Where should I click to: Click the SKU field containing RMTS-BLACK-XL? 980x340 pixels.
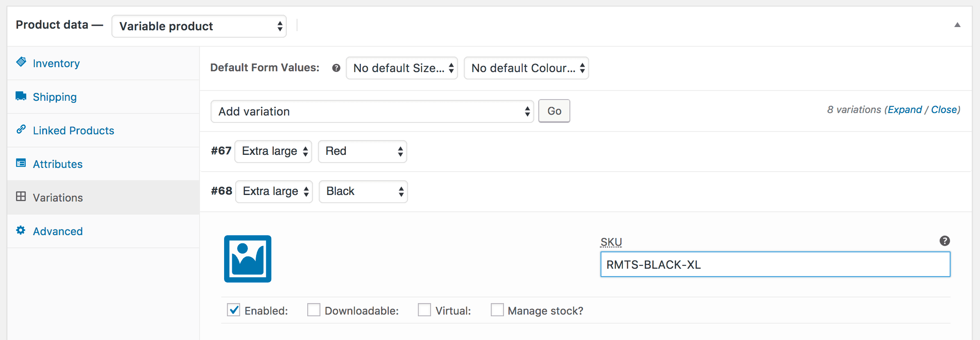(775, 265)
